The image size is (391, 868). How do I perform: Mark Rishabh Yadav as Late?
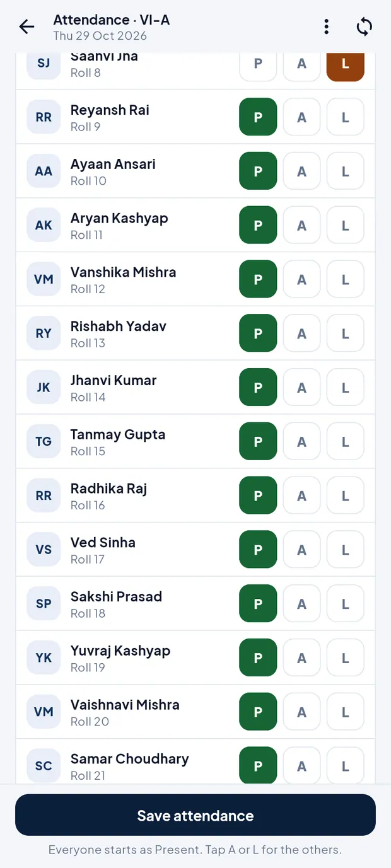coord(345,333)
